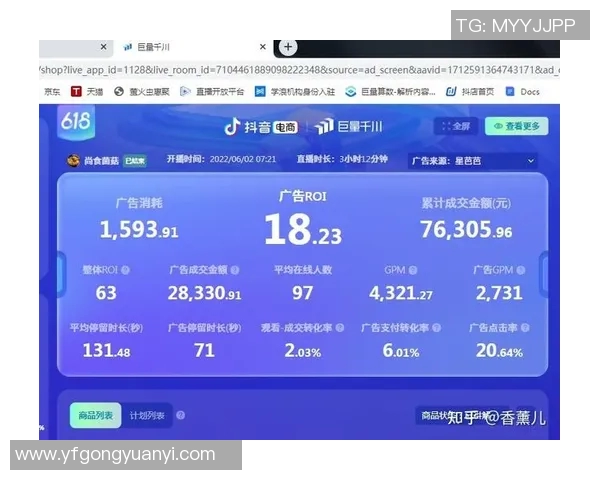
Task: Open a new browser tab with plus button
Action: (288, 47)
